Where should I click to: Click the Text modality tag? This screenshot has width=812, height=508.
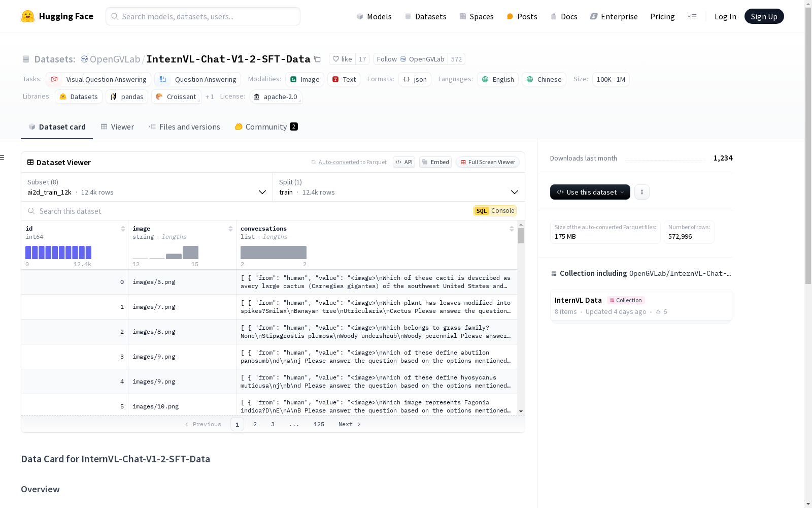(x=344, y=79)
